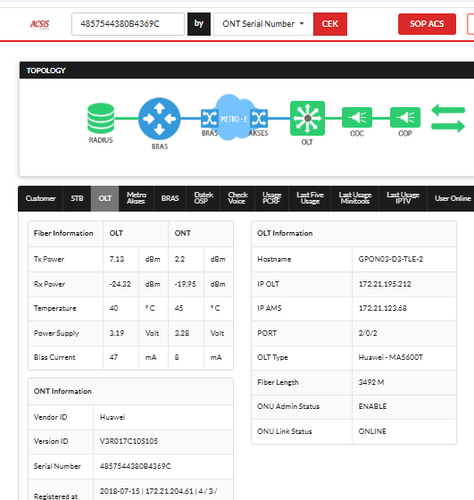Select the OLT node icon in topology
This screenshot has width=474, height=500.
pyautogui.click(x=307, y=118)
